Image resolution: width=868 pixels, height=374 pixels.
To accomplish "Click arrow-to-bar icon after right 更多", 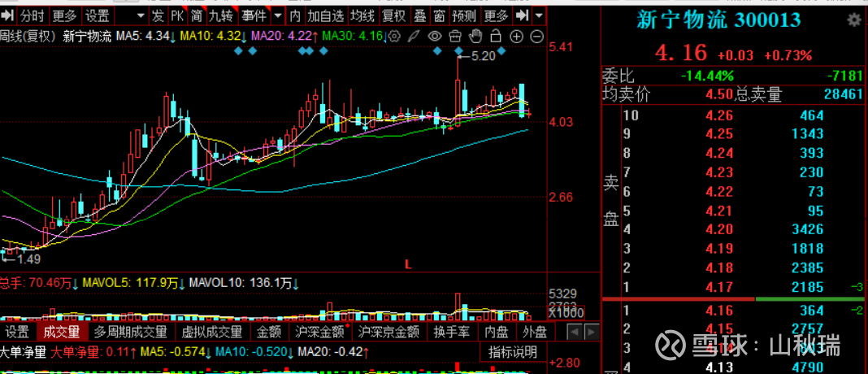I will point(521,15).
